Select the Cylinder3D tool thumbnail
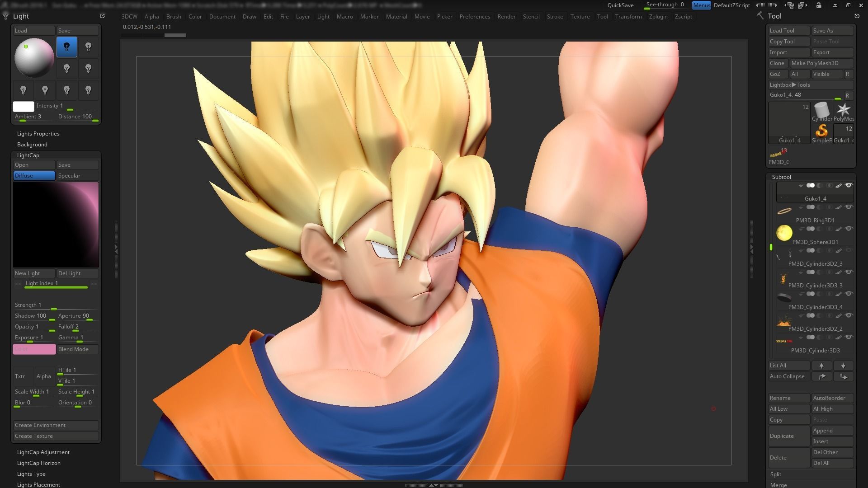 (822, 112)
